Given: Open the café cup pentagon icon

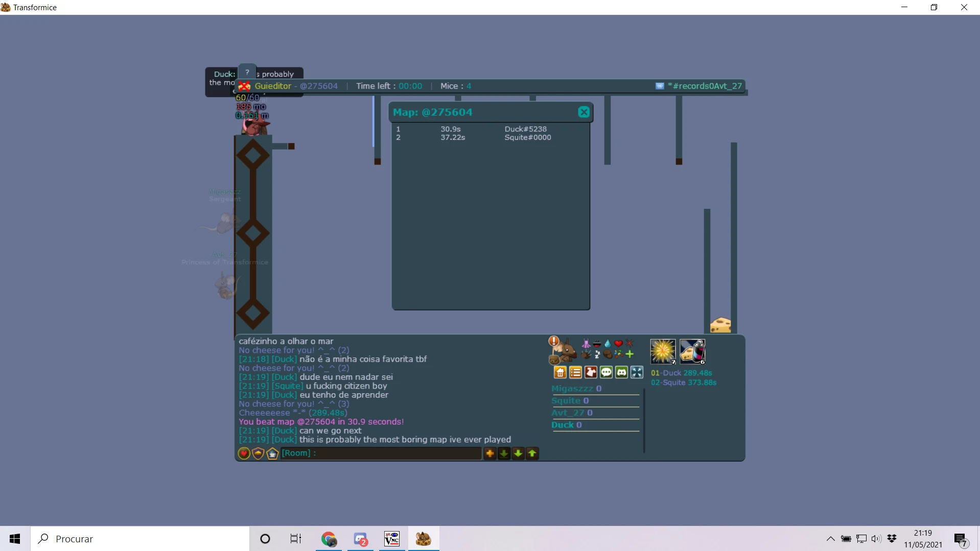Looking at the screenshot, I should 272,453.
